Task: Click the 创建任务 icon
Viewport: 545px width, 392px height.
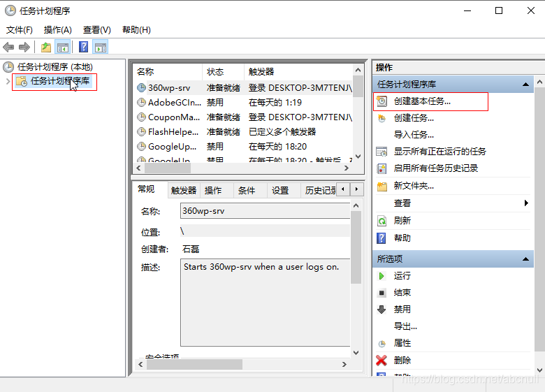Action: (381, 119)
